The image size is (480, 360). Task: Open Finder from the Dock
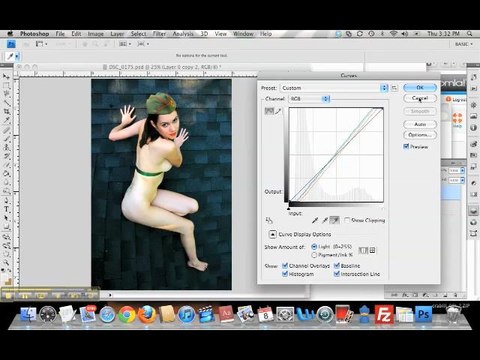[28, 314]
